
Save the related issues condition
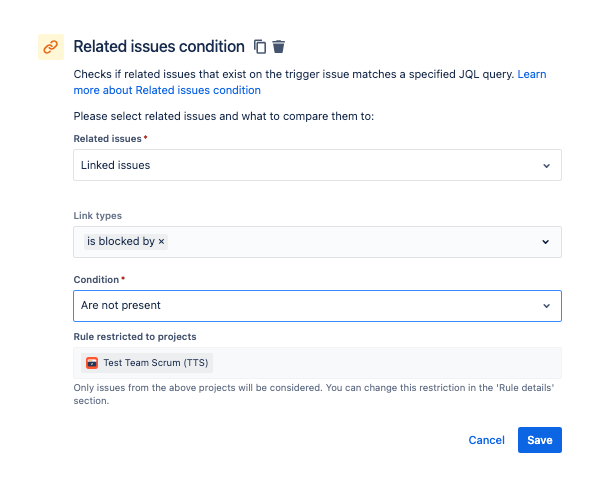pyautogui.click(x=540, y=440)
